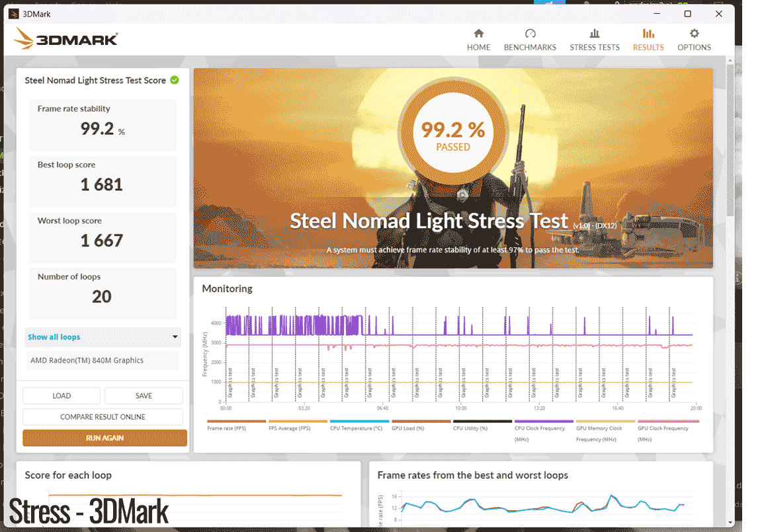This screenshot has width=762, height=532.
Task: Click the vertical scrollbar thumb
Action: point(730,140)
